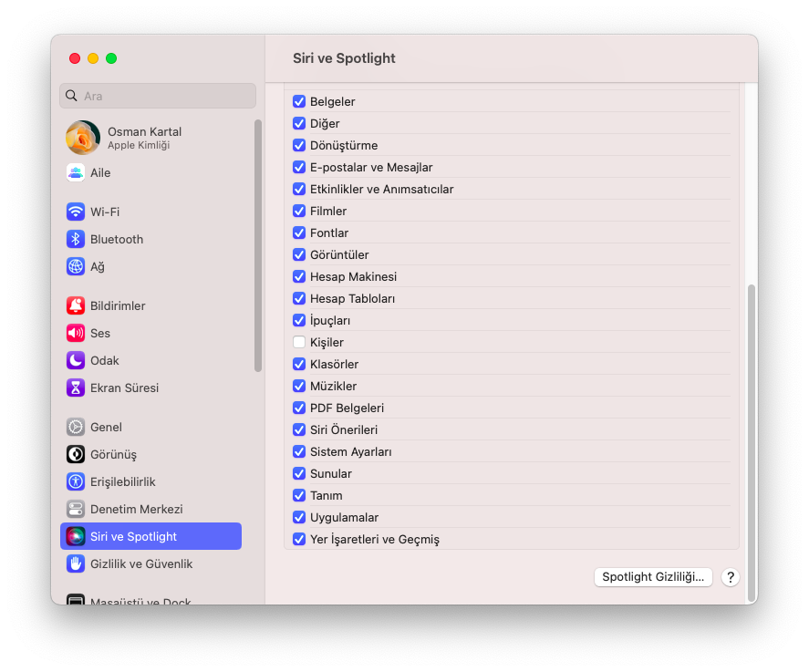Open Ses sound settings icon
Image resolution: width=809 pixels, height=672 pixels.
[76, 333]
